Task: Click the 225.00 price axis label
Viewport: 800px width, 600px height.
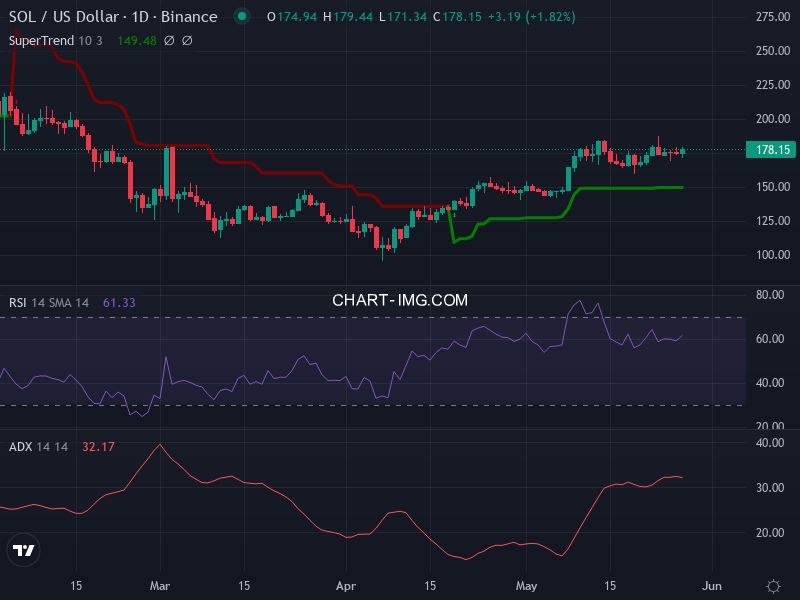Action: [x=773, y=85]
